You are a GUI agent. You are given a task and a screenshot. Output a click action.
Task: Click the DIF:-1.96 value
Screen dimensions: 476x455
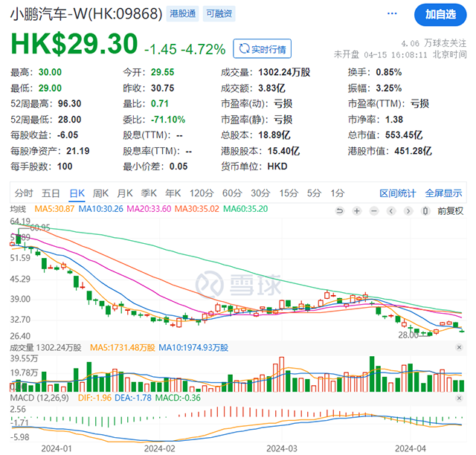coord(94,398)
